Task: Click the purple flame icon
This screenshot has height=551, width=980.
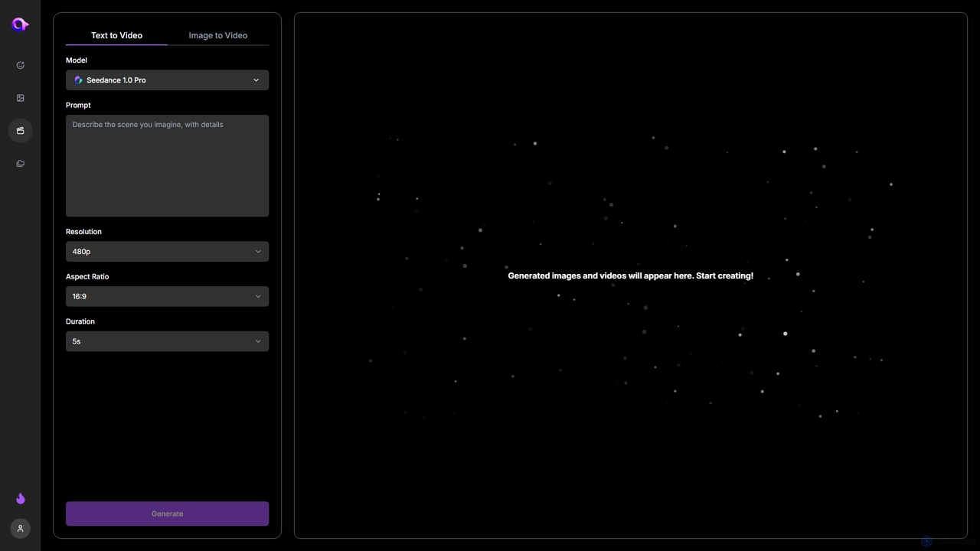Action: coord(21,498)
